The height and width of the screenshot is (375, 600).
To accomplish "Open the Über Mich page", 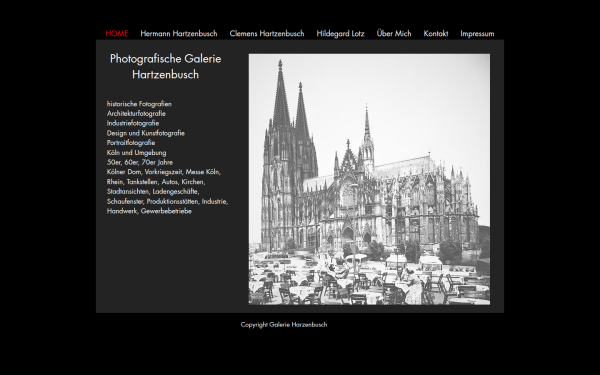I will click(x=394, y=33).
